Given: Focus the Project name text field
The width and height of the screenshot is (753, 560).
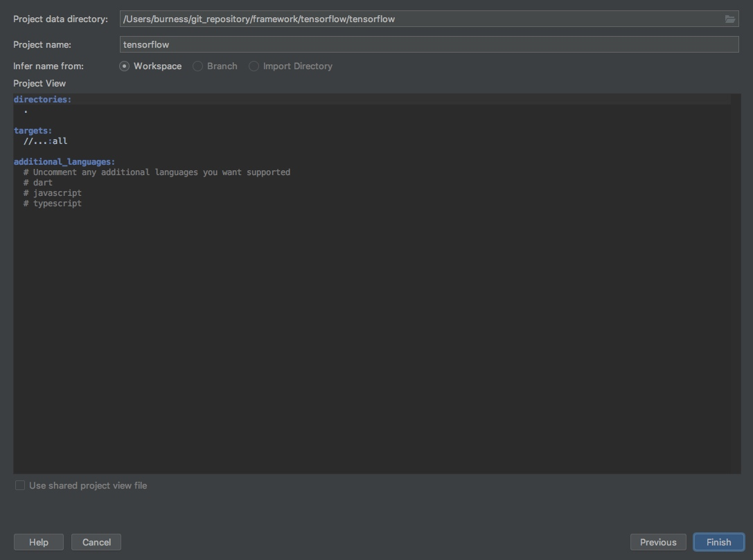Looking at the screenshot, I should point(428,44).
